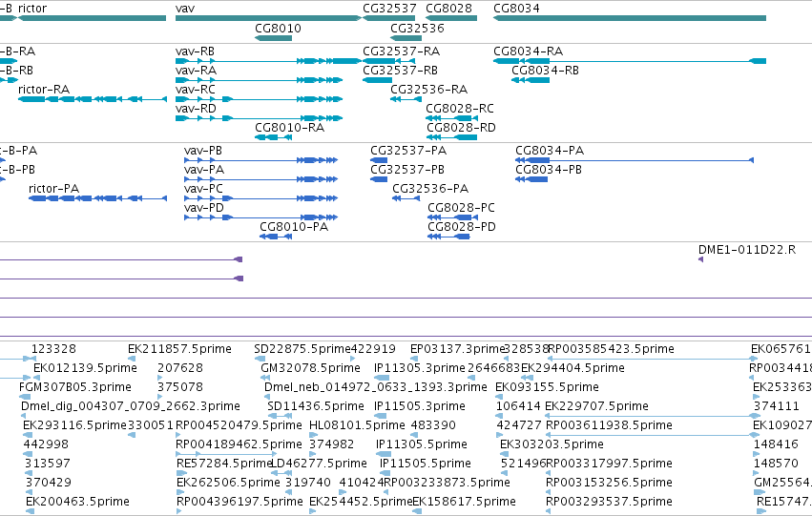The height and width of the screenshot is (516, 812).
Task: Click EST EK254452.5prime
Action: click(x=313, y=511)
